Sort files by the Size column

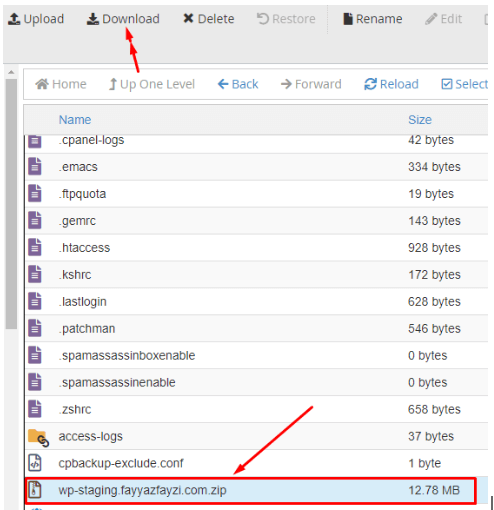pyautogui.click(x=420, y=120)
